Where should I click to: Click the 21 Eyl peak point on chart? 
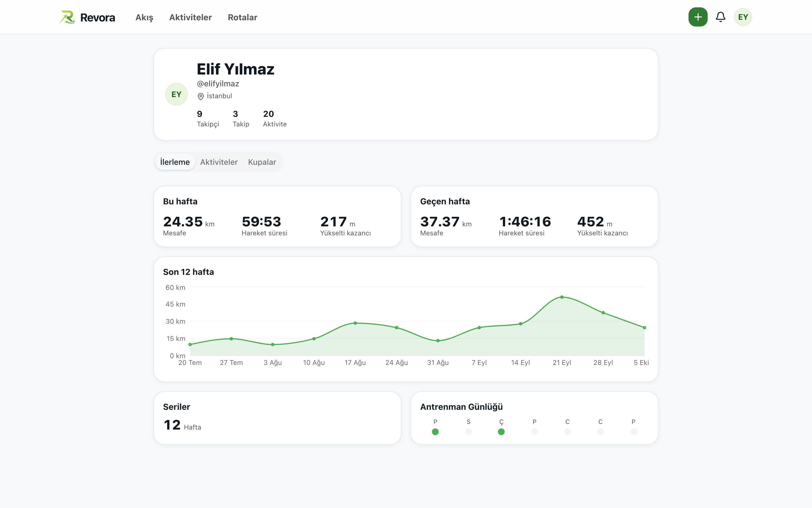pyautogui.click(x=562, y=297)
